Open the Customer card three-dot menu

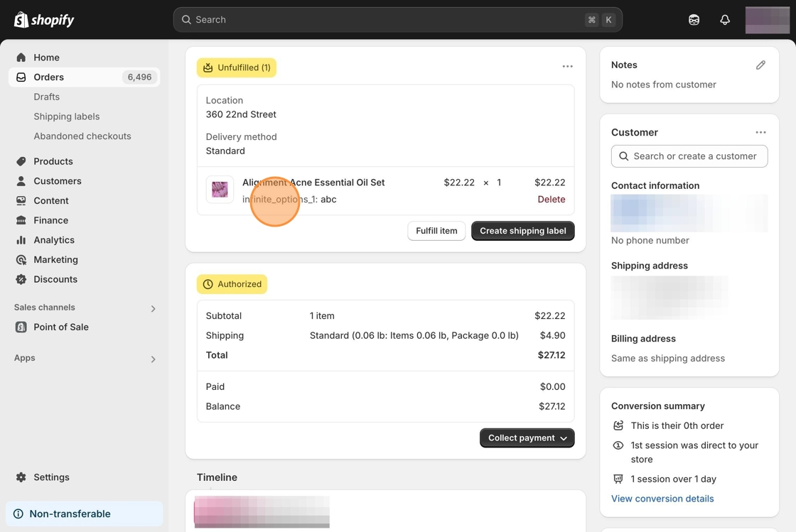click(x=760, y=133)
